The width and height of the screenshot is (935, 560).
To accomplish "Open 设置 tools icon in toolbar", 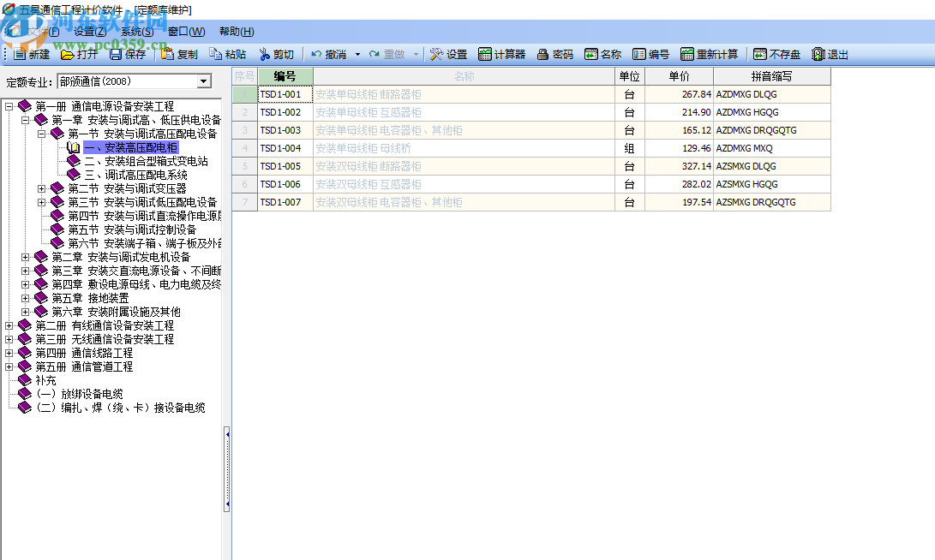I will tap(436, 54).
